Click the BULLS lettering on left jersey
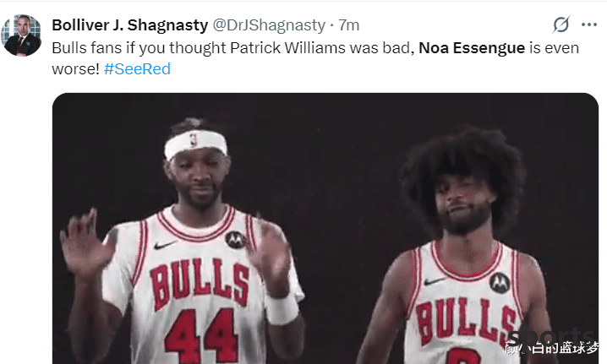The width and height of the screenshot is (607, 364). point(200,284)
